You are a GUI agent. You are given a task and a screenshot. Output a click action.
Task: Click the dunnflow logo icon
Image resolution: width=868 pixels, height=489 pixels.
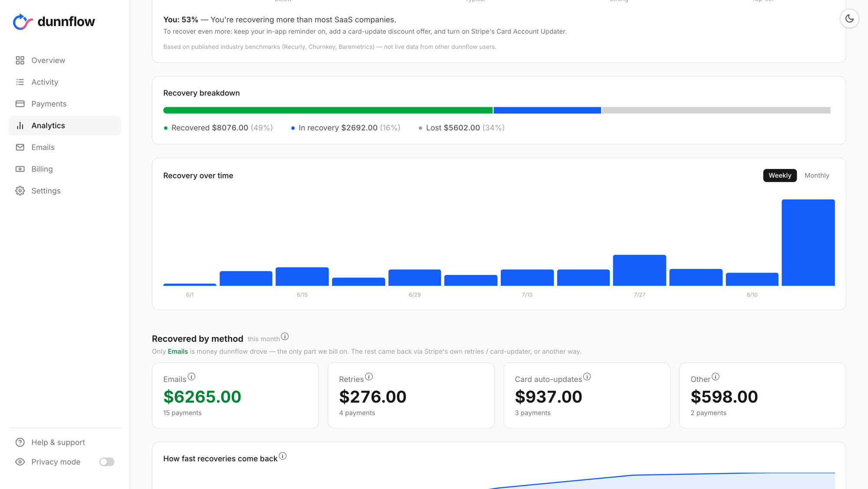23,22
